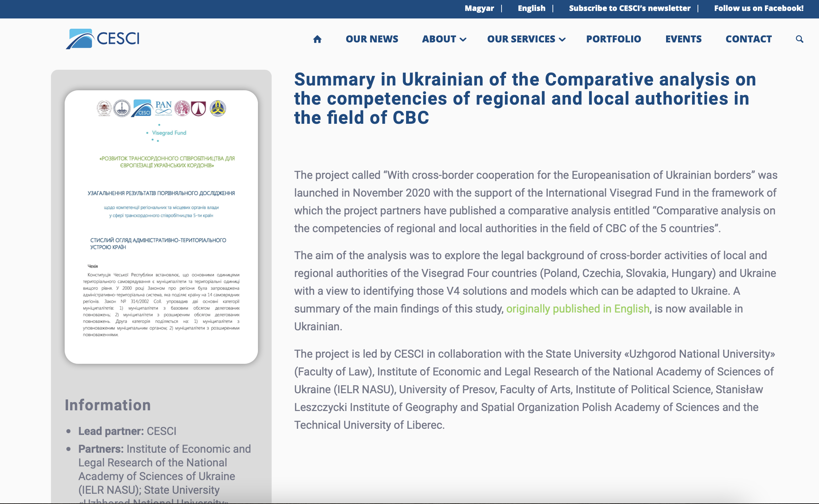The width and height of the screenshot is (819, 504).
Task: Expand the Our Services dropdown
Action: pos(526,39)
